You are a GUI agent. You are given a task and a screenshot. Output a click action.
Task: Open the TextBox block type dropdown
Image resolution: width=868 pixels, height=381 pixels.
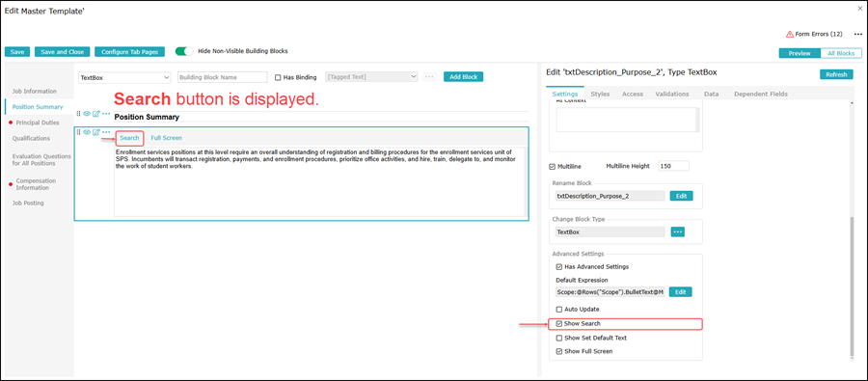(x=124, y=77)
